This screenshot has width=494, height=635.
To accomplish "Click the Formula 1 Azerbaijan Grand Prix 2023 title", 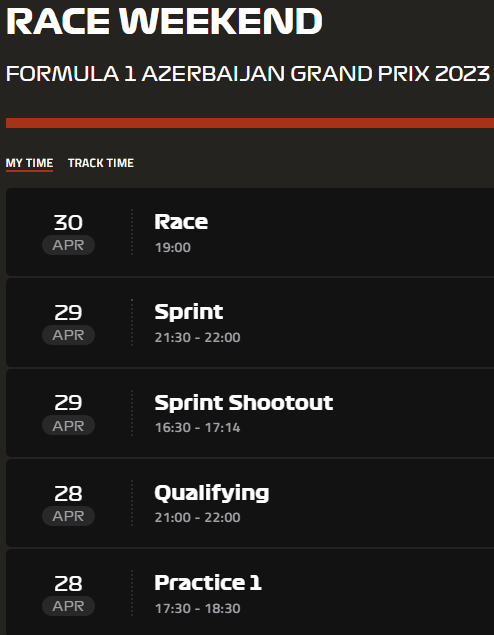I will click(248, 74).
